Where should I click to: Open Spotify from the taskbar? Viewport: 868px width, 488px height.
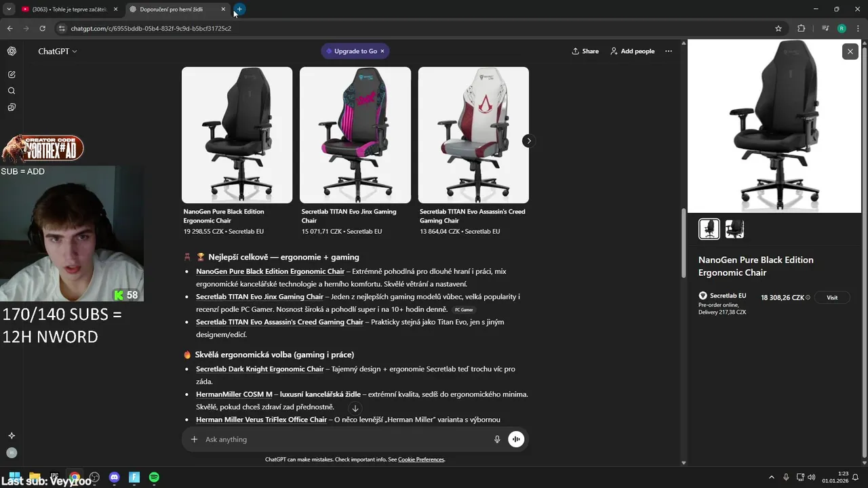click(x=154, y=478)
